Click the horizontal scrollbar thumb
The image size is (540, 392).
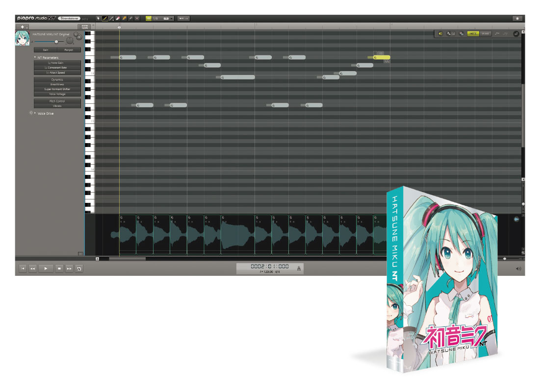(x=127, y=259)
